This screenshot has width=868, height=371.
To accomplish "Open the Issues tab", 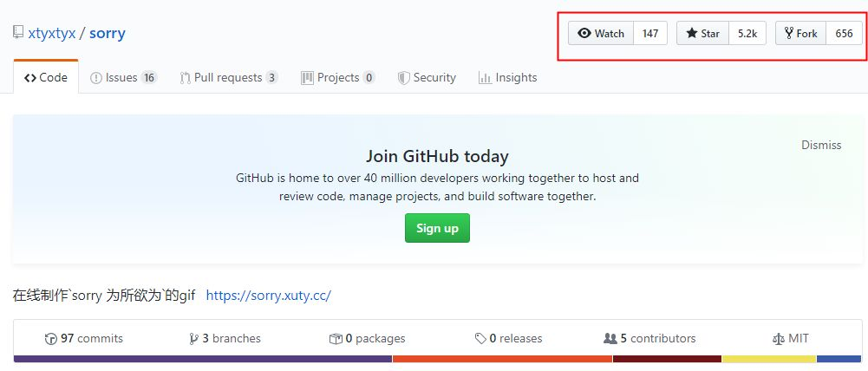I will 123,77.
